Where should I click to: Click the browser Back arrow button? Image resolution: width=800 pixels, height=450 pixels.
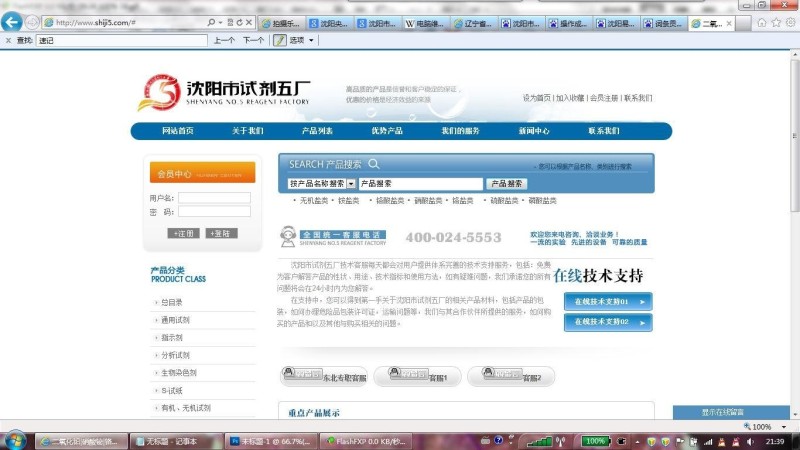point(12,22)
